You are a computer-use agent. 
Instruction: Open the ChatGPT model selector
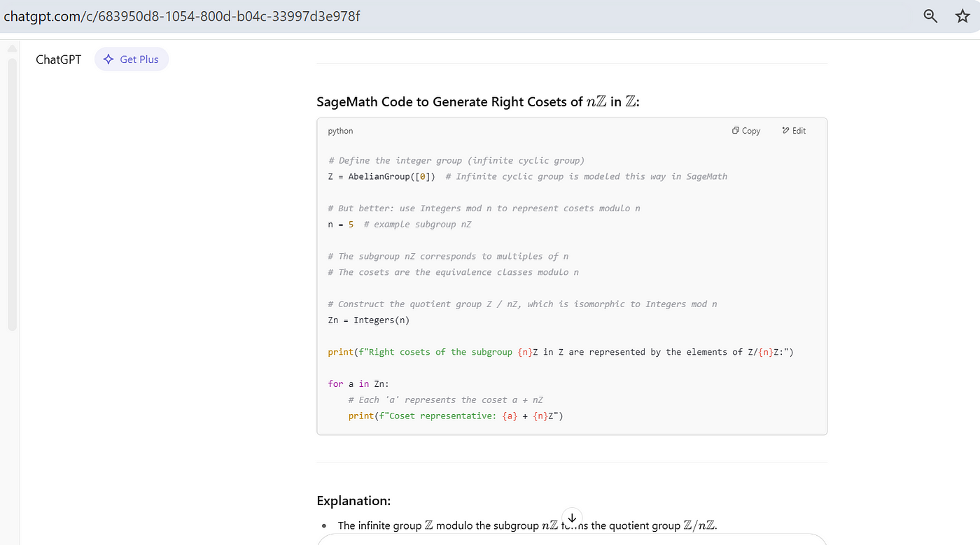[x=58, y=59]
